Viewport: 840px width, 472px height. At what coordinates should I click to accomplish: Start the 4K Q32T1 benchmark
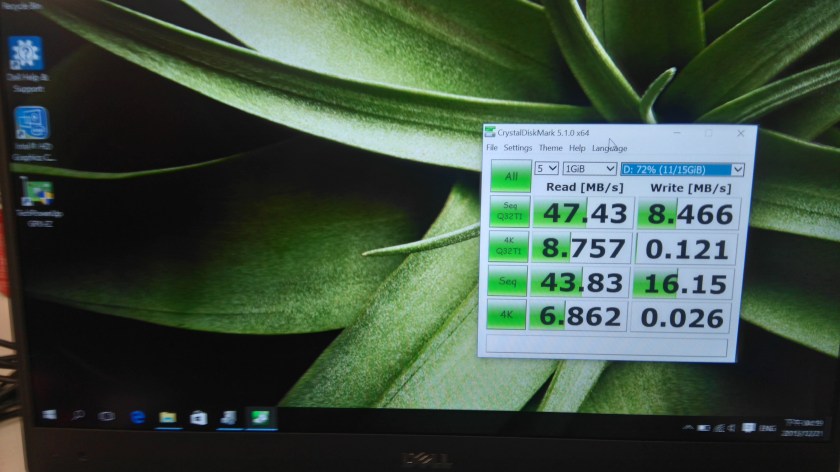509,248
